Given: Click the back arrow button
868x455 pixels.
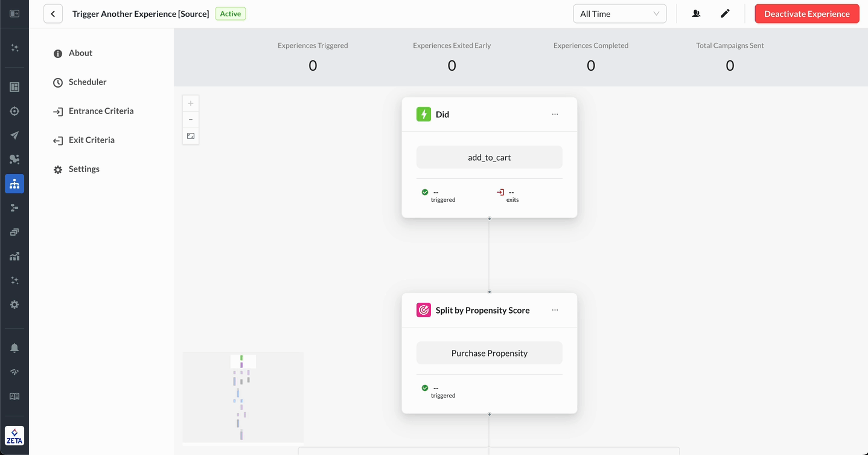Looking at the screenshot, I should click(53, 14).
